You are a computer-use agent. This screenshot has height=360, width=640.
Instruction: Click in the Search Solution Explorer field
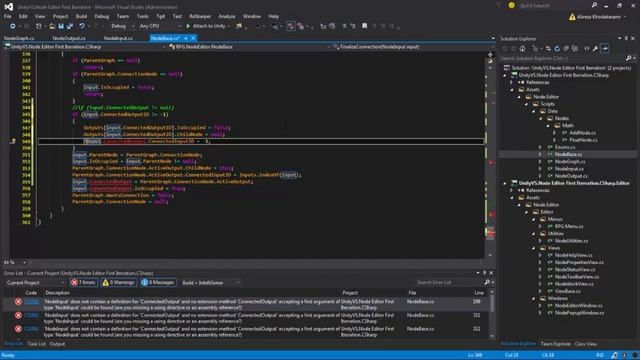coord(562,58)
